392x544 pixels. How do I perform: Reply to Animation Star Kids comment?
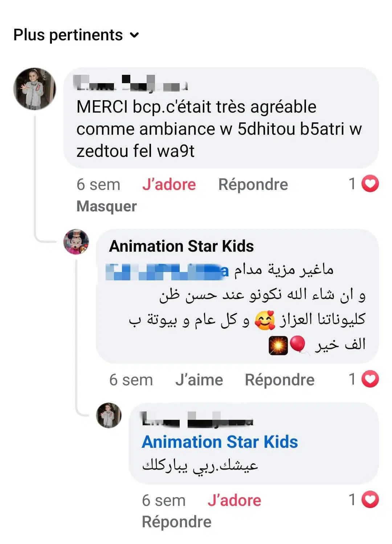(x=279, y=380)
